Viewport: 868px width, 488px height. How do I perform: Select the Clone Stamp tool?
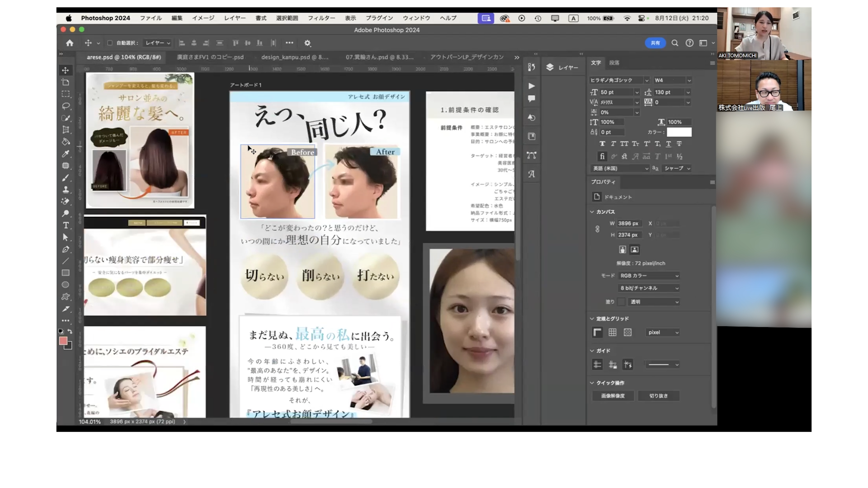[66, 189]
